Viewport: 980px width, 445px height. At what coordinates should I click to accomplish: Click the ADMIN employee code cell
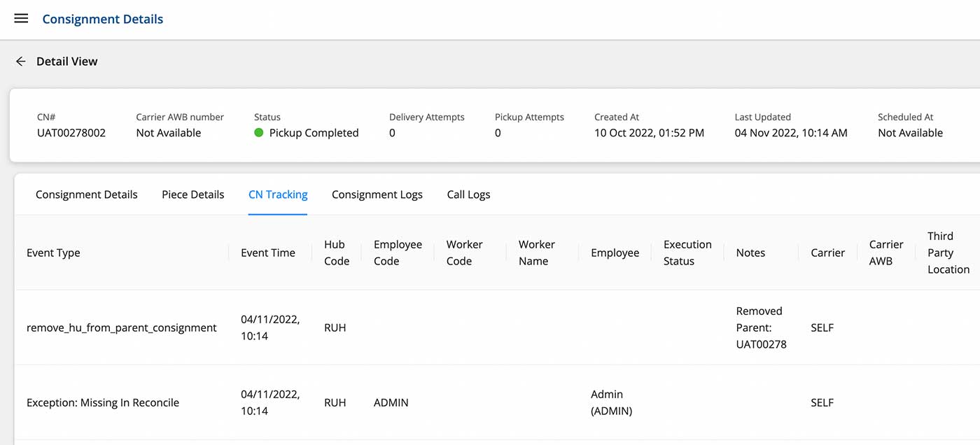coord(391,402)
